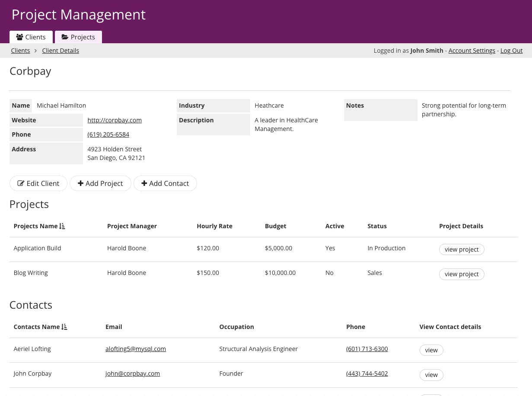This screenshot has width=532, height=396.
Task: Click the plus icon on Add Project
Action: tap(81, 183)
